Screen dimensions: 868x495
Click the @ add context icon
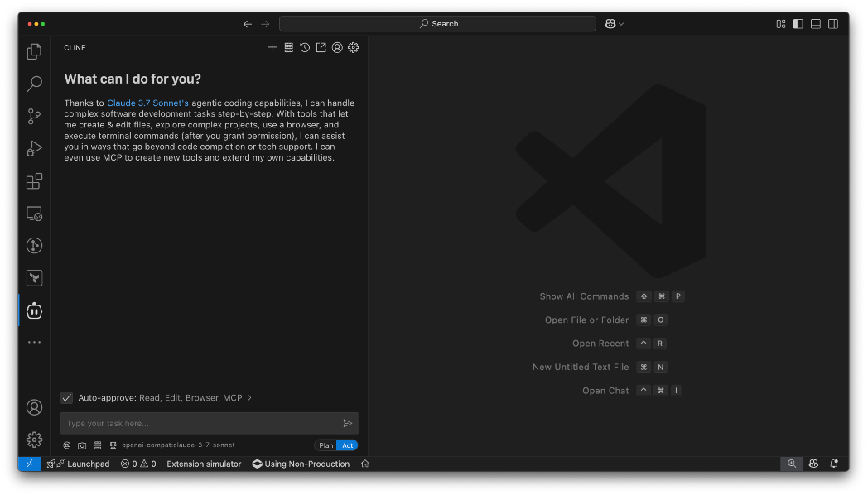pos(67,445)
